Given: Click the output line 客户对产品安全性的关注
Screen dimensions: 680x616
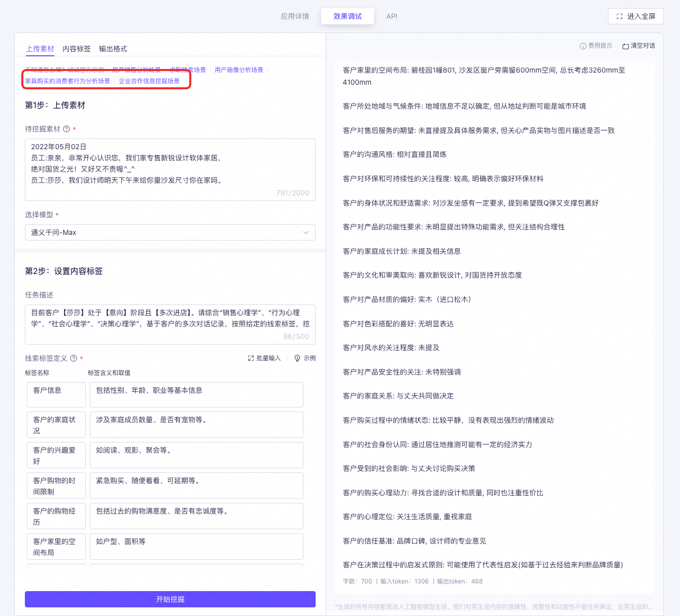Looking at the screenshot, I should click(402, 372).
